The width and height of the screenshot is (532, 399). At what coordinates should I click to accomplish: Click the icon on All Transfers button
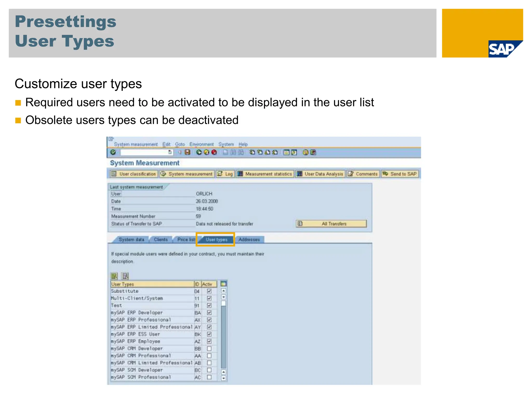pyautogui.click(x=300, y=224)
